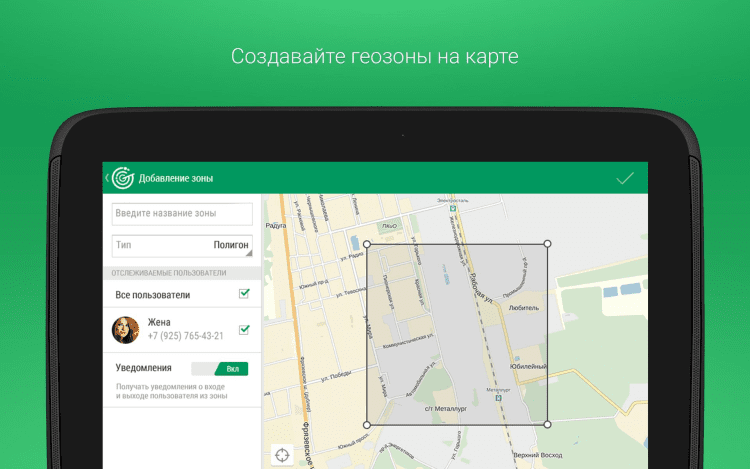
Task: Click the notification description text below Уведомления
Action: (x=171, y=391)
